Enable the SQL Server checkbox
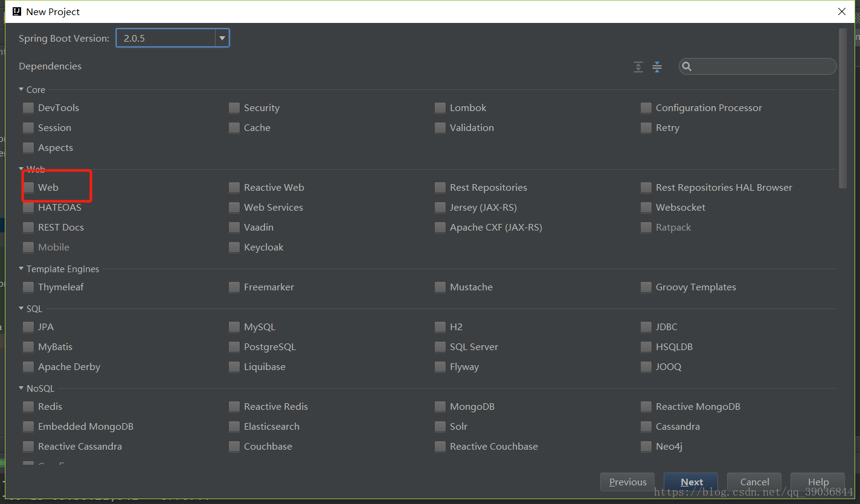 pos(440,347)
